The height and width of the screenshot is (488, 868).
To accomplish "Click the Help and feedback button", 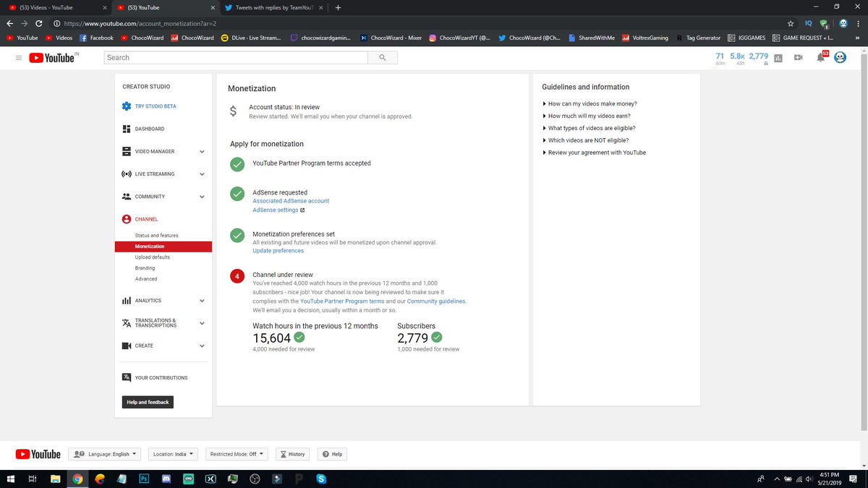I will click(x=148, y=402).
